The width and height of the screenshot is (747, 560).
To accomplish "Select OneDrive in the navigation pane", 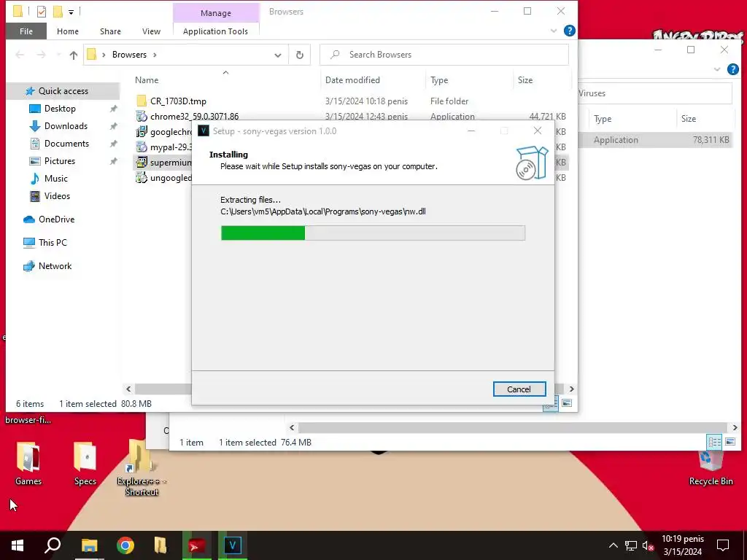I will [56, 219].
